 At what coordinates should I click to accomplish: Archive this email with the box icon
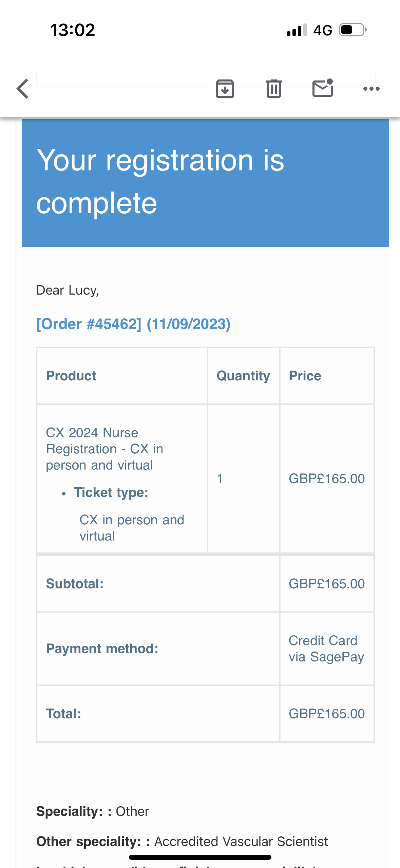coord(225,89)
